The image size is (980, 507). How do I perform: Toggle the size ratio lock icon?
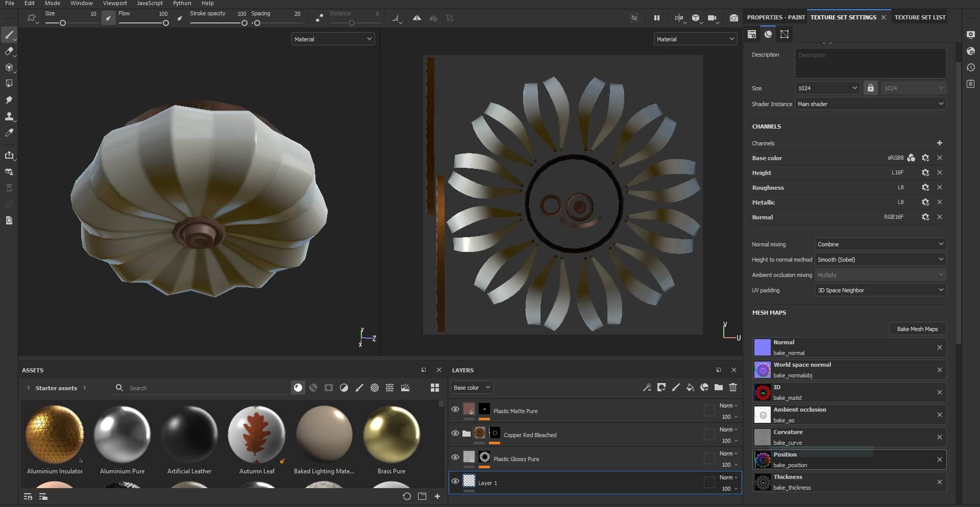point(870,88)
